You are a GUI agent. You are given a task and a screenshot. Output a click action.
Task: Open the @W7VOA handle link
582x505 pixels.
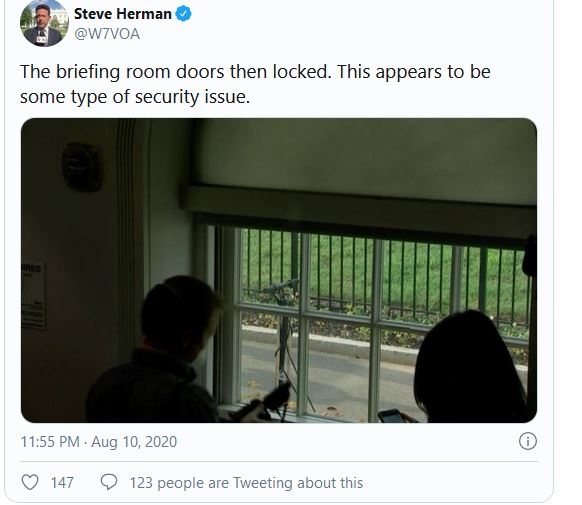click(107, 34)
